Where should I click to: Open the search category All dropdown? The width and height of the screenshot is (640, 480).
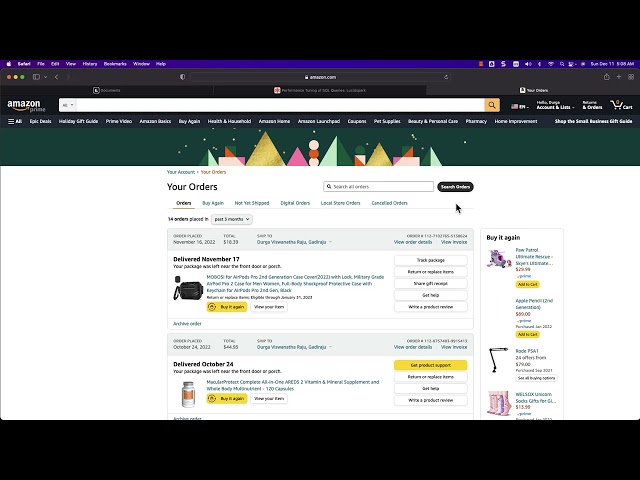[68, 105]
